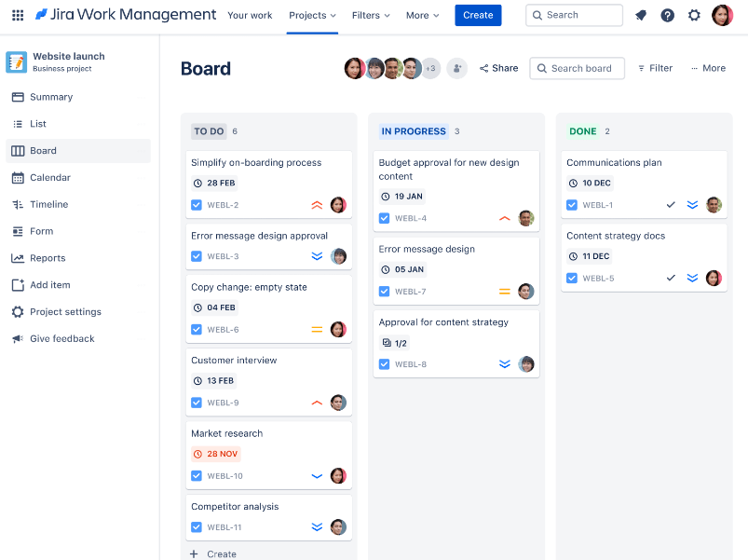
Task: Click done checkmark on WEBL-1 card
Action: (671, 205)
